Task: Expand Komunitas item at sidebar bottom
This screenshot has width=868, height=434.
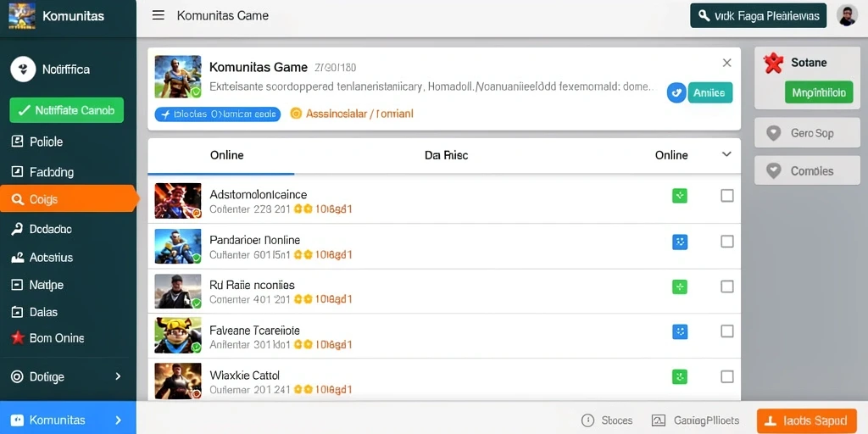Action: pos(68,420)
